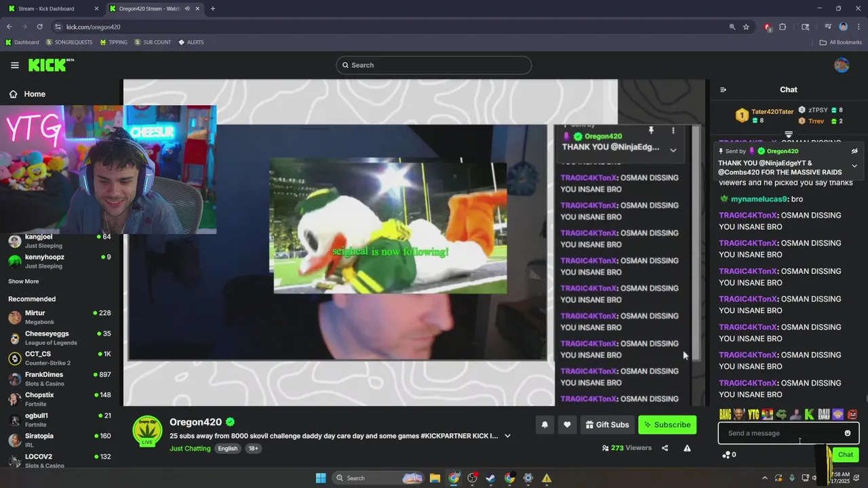This screenshot has width=868, height=488.
Task: Open SONGREQUESTS bookmark
Action: [69, 42]
